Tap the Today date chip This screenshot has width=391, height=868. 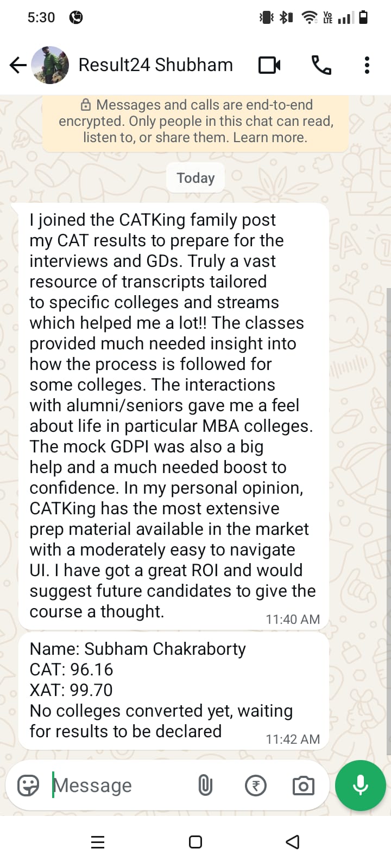click(195, 178)
